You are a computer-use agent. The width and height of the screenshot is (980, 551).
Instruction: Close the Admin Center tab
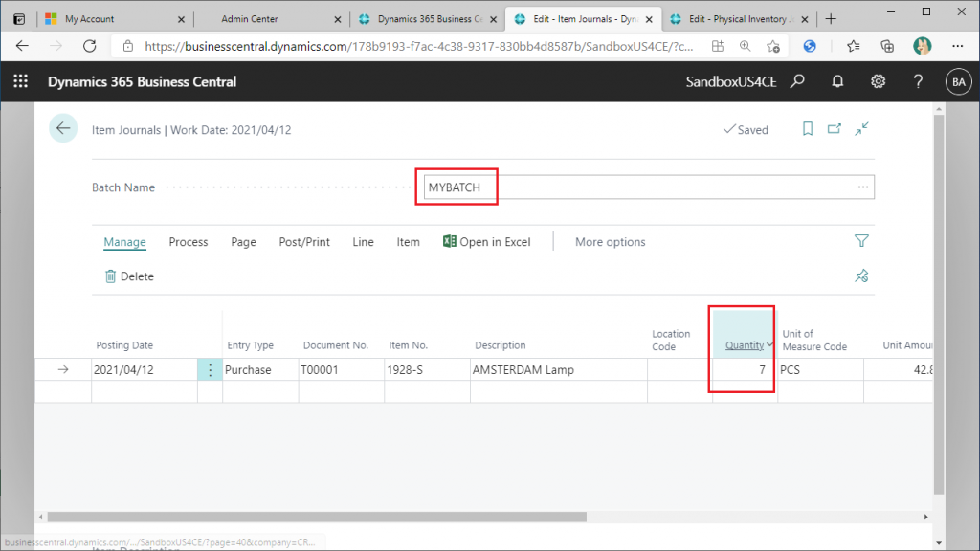(x=338, y=19)
